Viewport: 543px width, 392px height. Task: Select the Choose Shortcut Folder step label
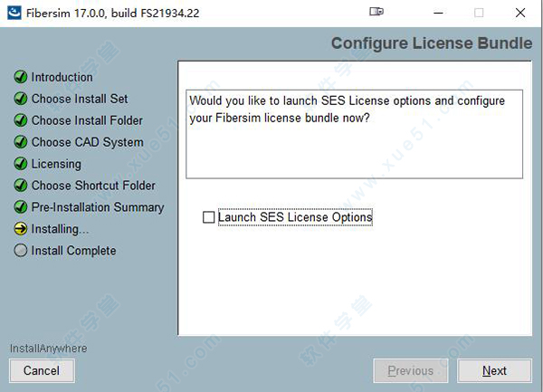(93, 186)
